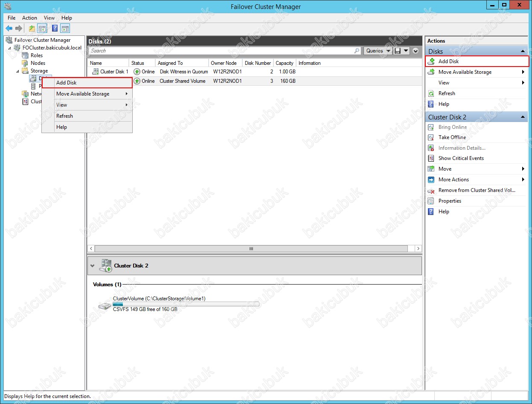
Task: Expand the View submenu in Actions pane
Action: coord(523,83)
